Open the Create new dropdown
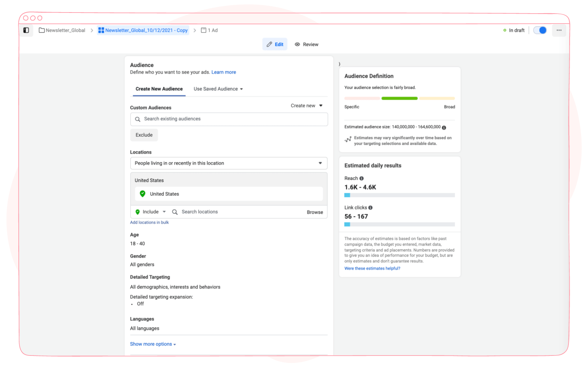Image resolution: width=588 pixels, height=368 pixels. (306, 106)
